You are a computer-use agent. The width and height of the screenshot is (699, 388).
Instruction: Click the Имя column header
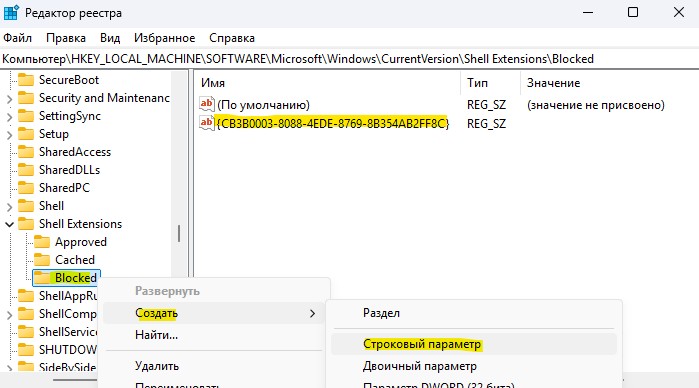click(x=213, y=83)
